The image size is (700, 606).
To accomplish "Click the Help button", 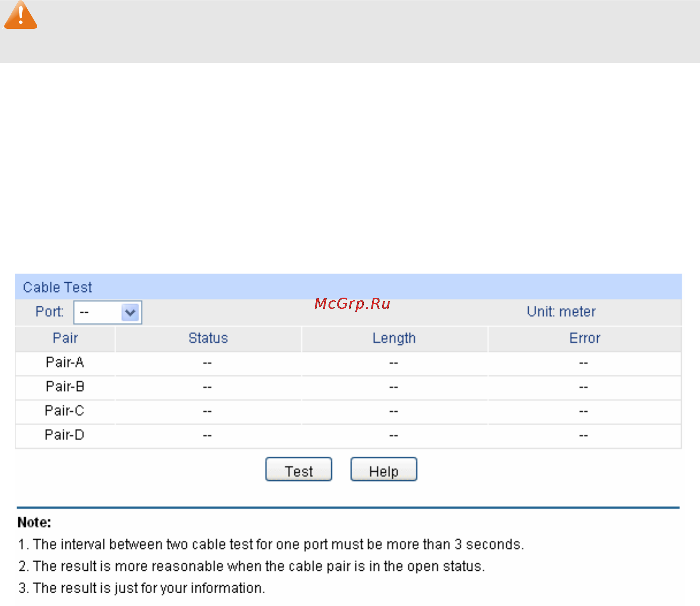I will (384, 469).
